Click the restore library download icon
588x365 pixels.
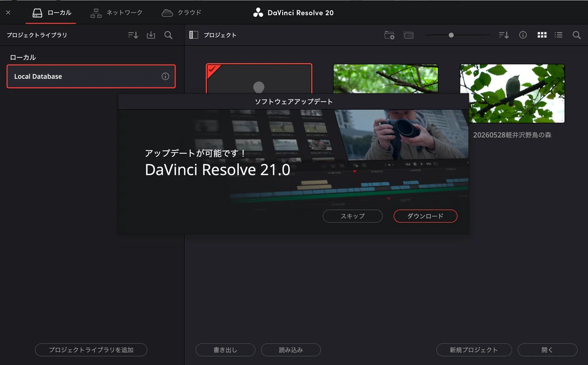[x=151, y=35]
